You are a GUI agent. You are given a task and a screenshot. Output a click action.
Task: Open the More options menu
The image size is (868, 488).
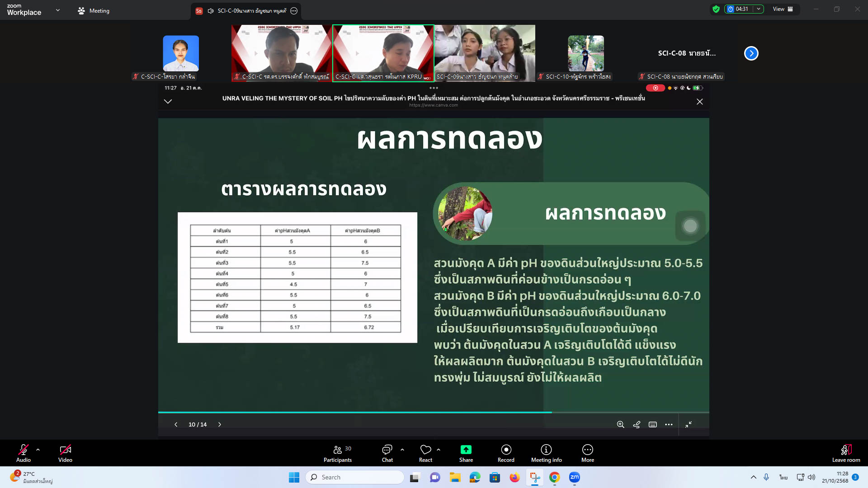tap(587, 450)
